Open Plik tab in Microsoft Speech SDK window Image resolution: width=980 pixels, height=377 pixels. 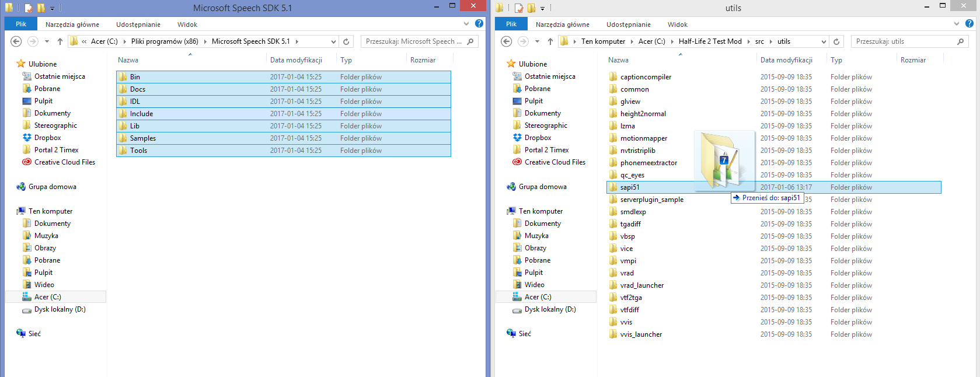coord(21,24)
